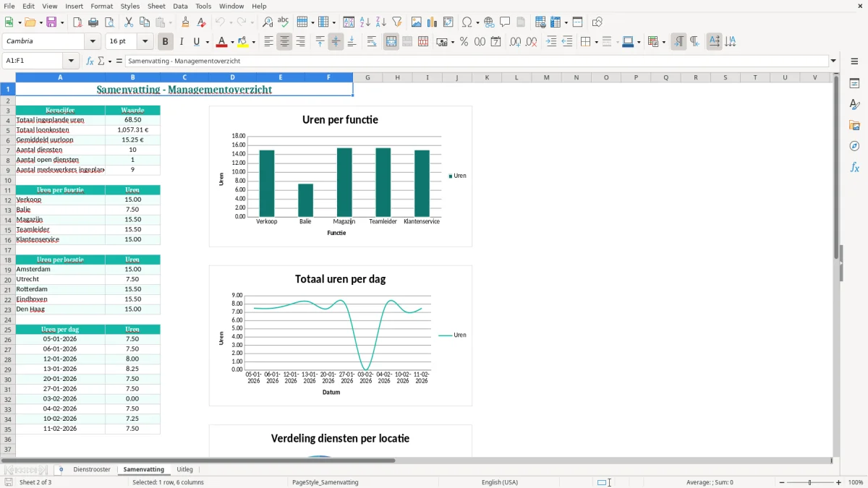Toggle Center Horizontally alignment

(x=285, y=42)
